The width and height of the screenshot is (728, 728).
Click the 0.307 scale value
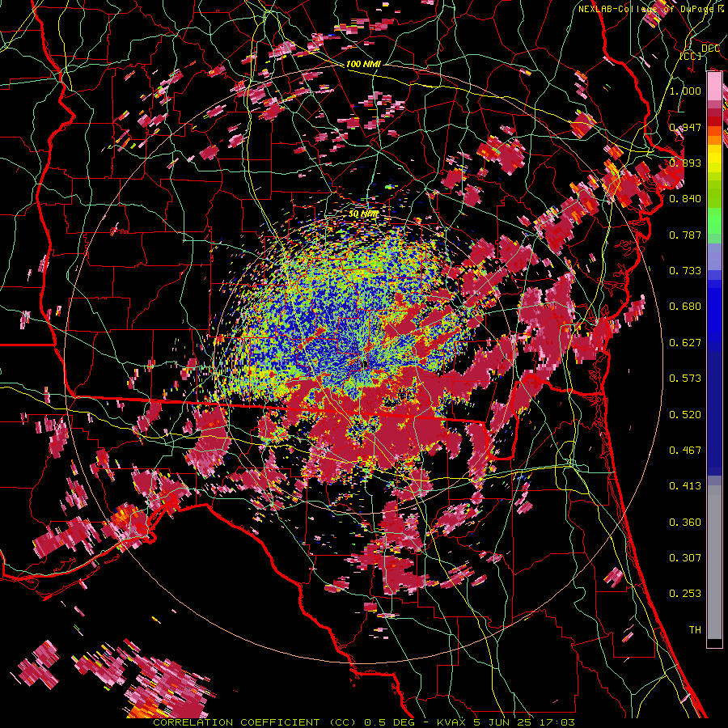point(685,558)
